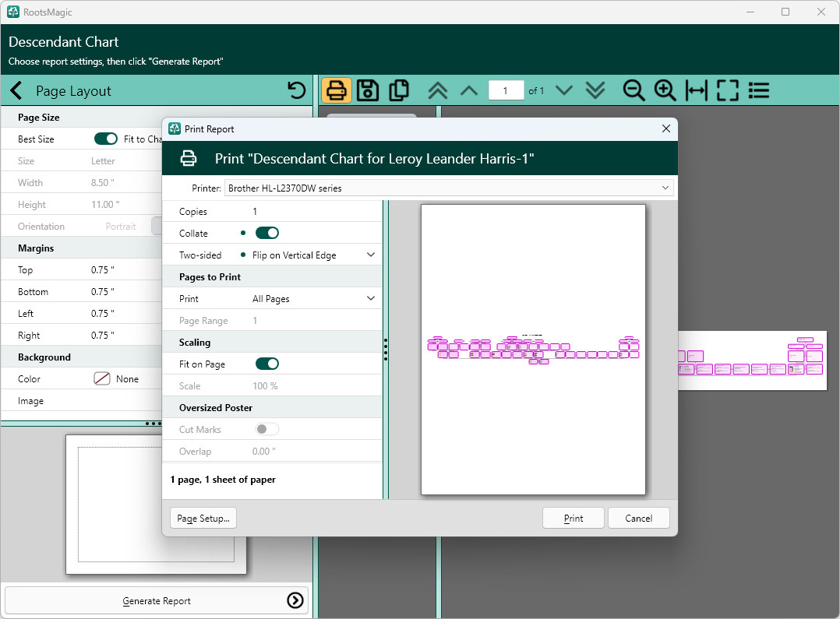The height and width of the screenshot is (619, 840).
Task: Close the Print Report dialog
Action: 666,128
